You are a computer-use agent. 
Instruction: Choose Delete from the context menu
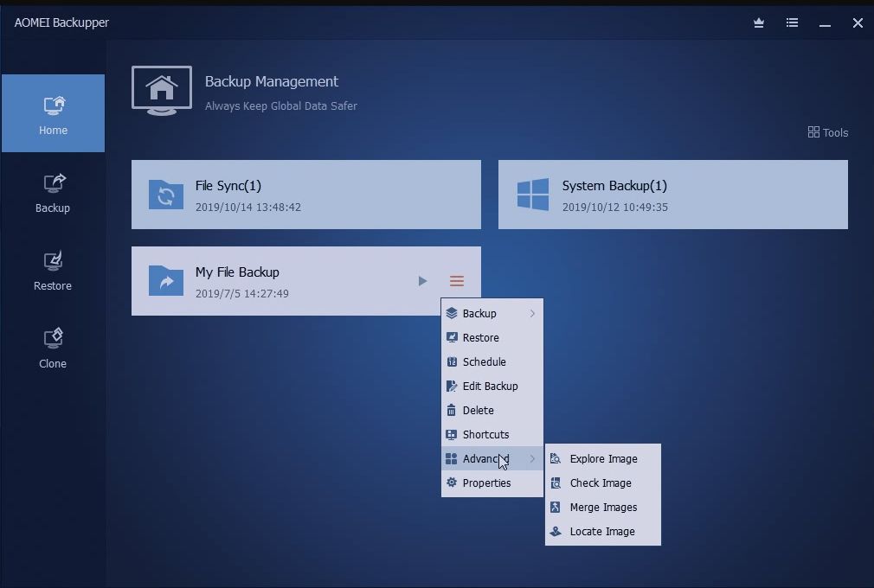492,411
